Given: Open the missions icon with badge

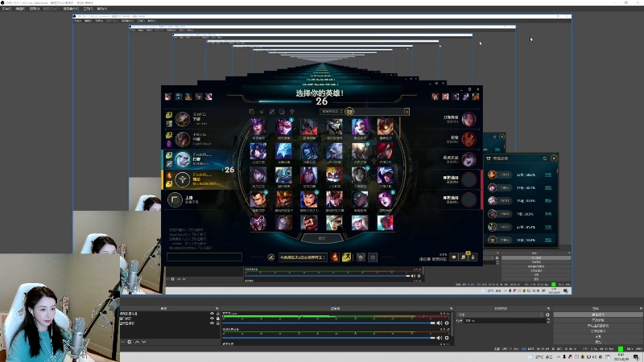Looking at the screenshot, I should 464,257.
